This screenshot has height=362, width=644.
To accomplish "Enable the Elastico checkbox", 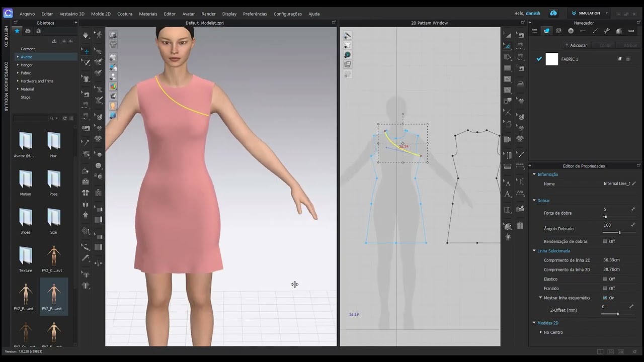I will pyautogui.click(x=605, y=279).
